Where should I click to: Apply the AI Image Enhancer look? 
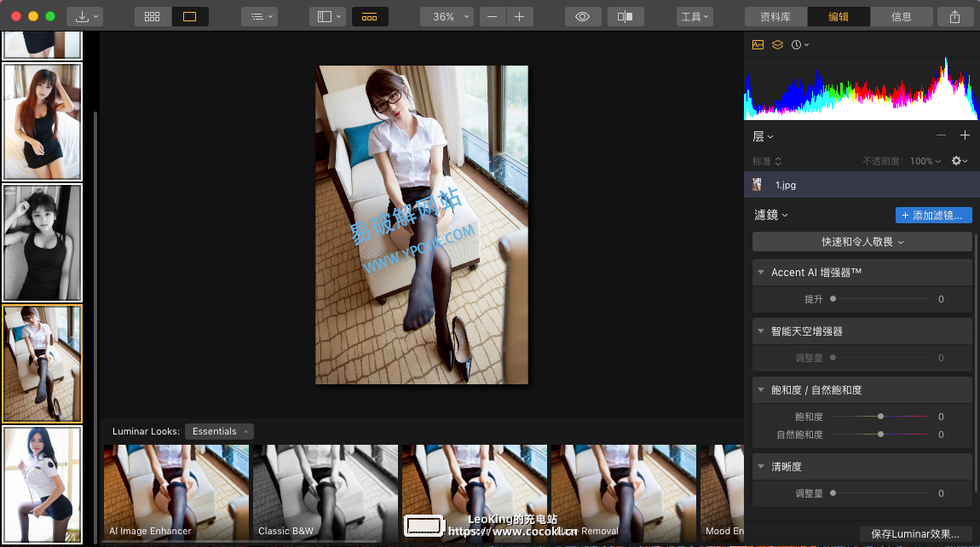point(176,492)
